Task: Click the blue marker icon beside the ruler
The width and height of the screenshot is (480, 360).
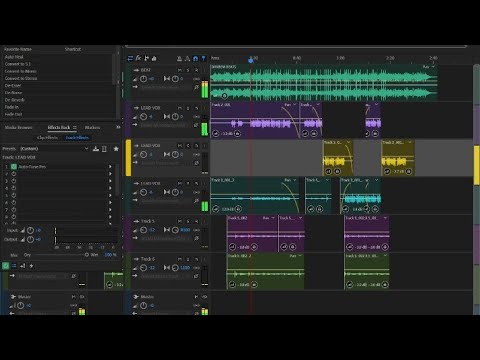Action: (203, 58)
